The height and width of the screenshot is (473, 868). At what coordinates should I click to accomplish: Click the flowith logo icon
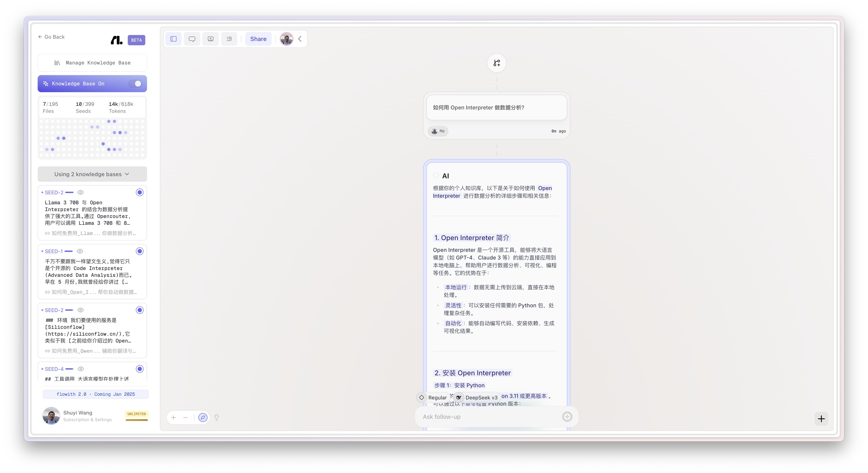point(117,40)
